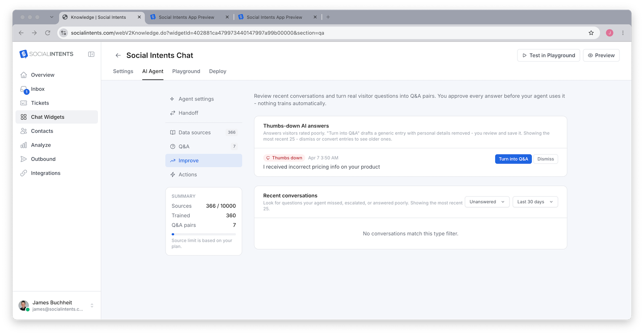Close second App Preview tab
The width and height of the screenshot is (644, 335).
227,17
